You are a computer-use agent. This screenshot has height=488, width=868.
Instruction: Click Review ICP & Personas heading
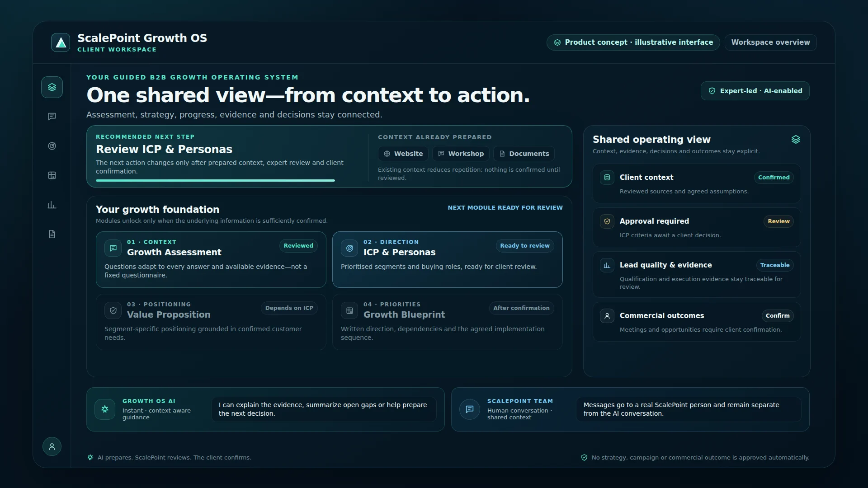coord(164,150)
